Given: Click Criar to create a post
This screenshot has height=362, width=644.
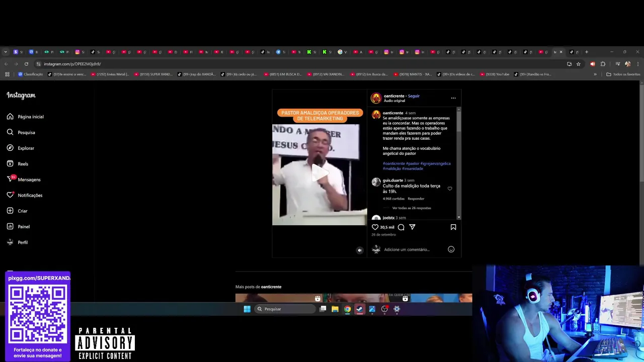Looking at the screenshot, I should [x=17, y=211].
